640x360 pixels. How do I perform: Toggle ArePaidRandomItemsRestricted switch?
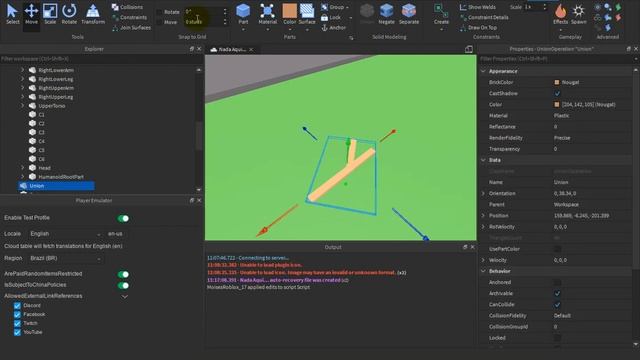click(x=123, y=274)
